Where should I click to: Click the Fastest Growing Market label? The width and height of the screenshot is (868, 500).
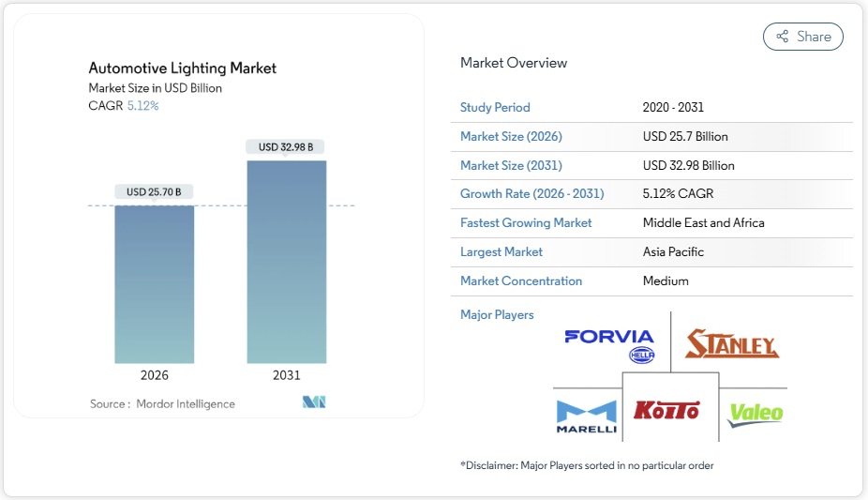click(526, 223)
